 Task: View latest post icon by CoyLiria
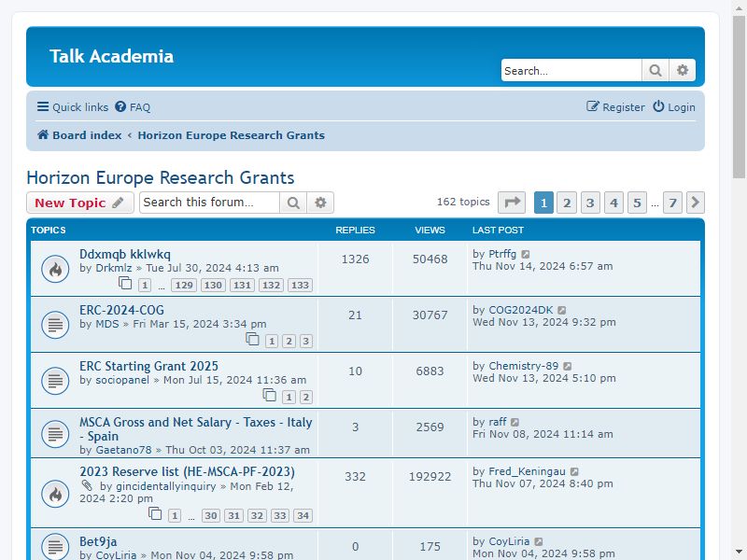[539, 541]
